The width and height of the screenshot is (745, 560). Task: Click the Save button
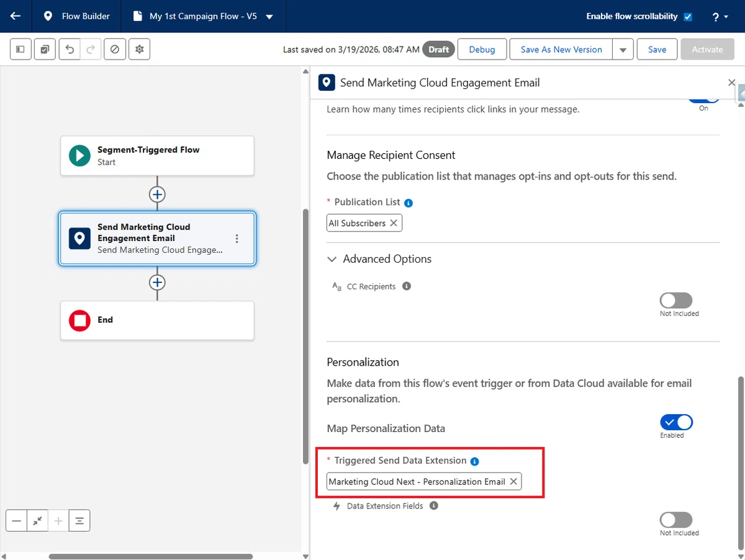[657, 50]
